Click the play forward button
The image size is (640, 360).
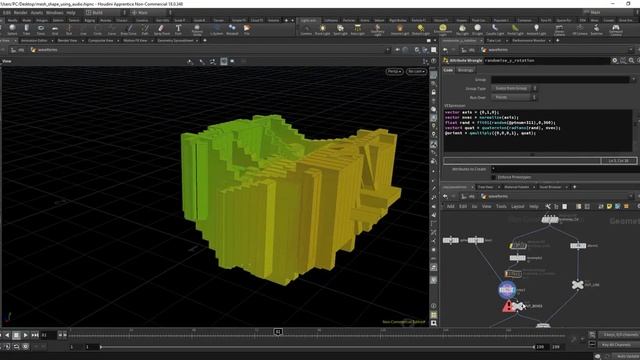tap(25, 335)
